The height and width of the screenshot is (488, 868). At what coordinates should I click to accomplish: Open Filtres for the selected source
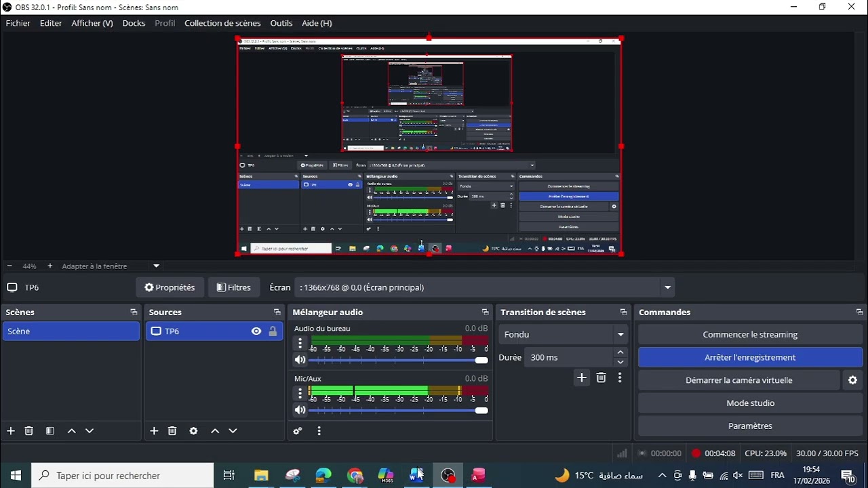tap(234, 287)
